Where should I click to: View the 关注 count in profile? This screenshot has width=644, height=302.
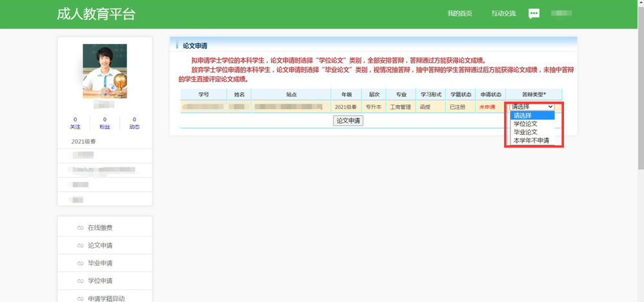point(75,123)
